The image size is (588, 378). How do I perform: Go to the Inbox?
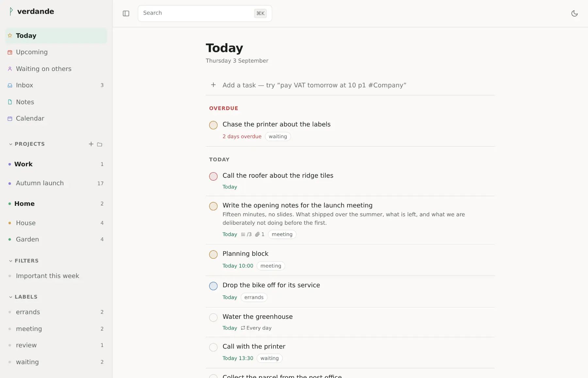pyautogui.click(x=56, y=85)
